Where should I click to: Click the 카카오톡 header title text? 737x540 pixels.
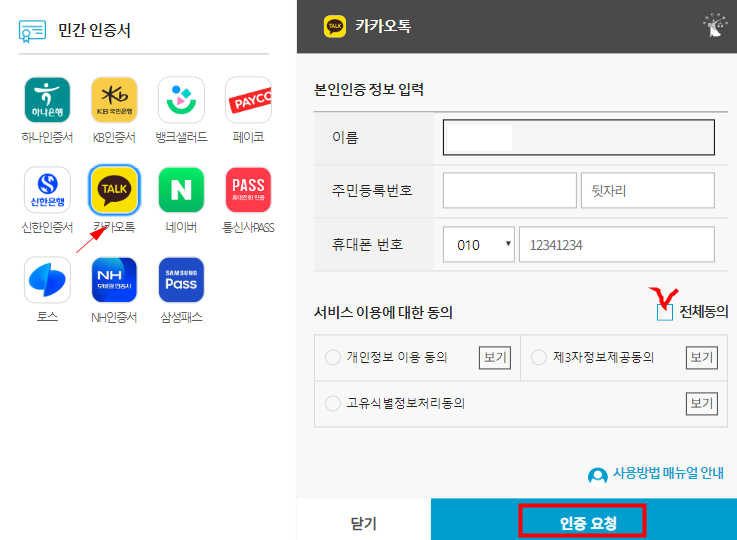383,26
